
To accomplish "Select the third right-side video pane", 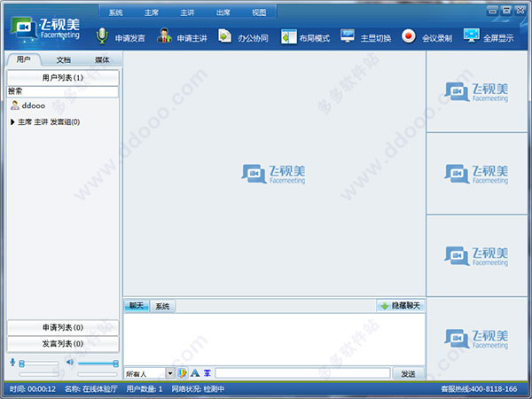I will (x=477, y=255).
